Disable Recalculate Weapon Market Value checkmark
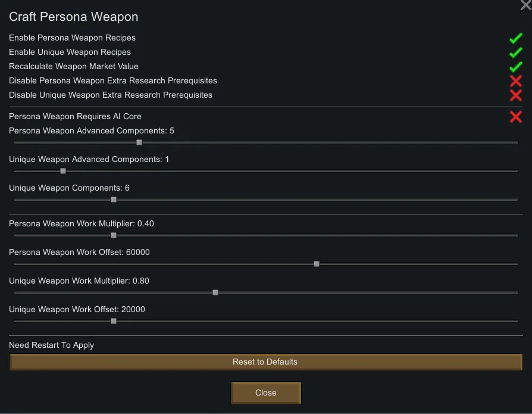The width and height of the screenshot is (532, 414). (515, 67)
